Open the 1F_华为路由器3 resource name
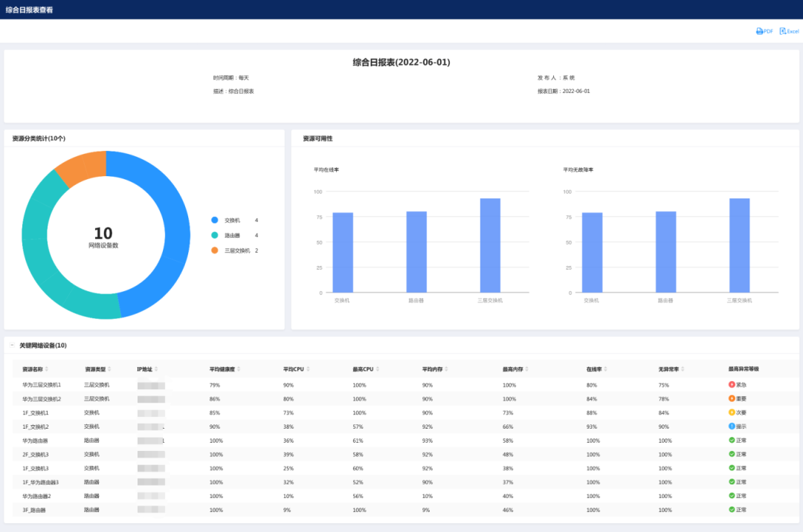This screenshot has height=532, width=803. point(40,482)
